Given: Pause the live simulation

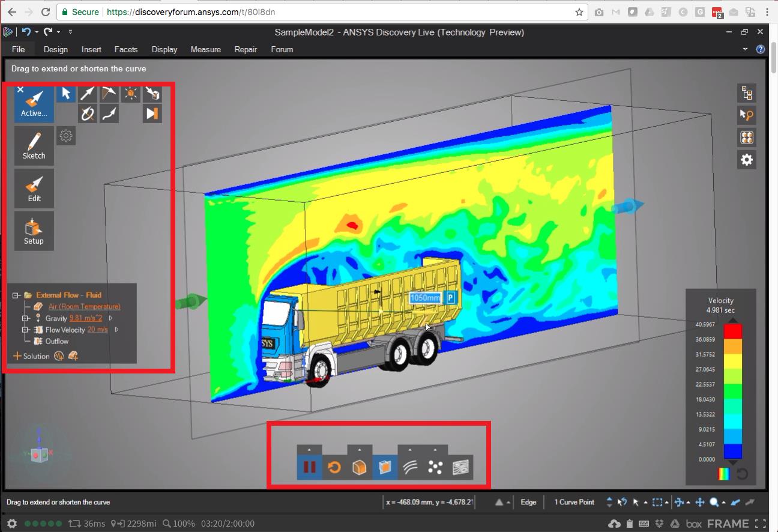Looking at the screenshot, I should coord(310,467).
